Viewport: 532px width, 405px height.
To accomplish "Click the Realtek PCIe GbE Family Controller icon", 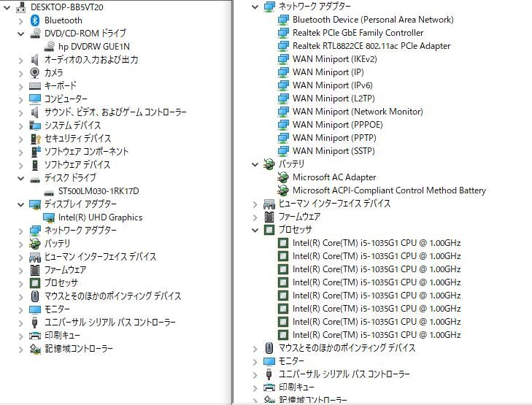I will point(283,33).
